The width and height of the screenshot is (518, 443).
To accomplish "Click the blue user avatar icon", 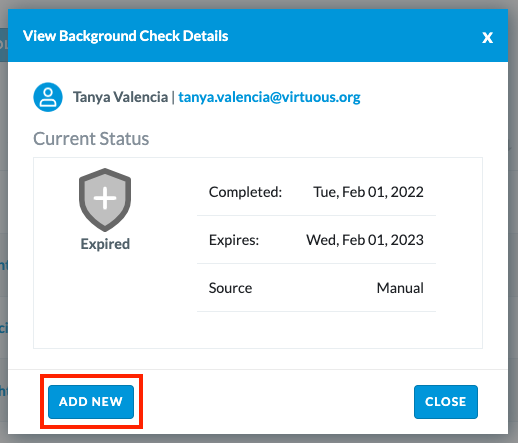I will [48, 97].
